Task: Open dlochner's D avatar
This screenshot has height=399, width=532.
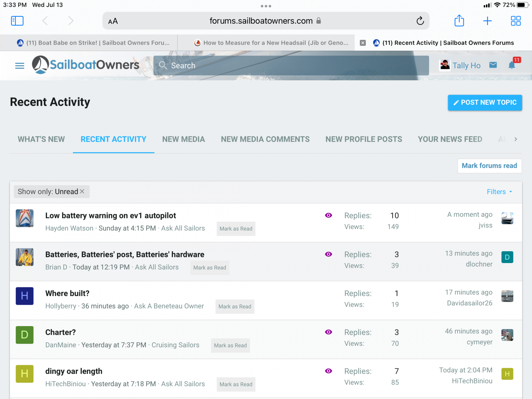Action: click(x=507, y=257)
